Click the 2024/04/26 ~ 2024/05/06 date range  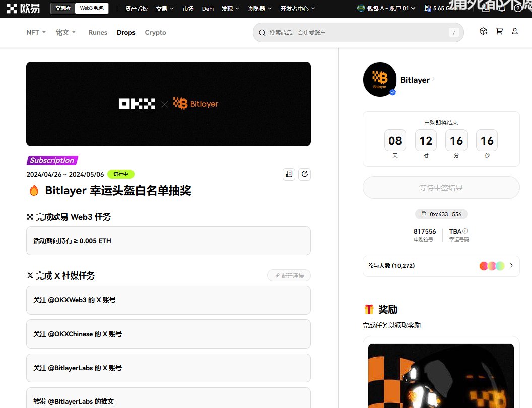[65, 174]
